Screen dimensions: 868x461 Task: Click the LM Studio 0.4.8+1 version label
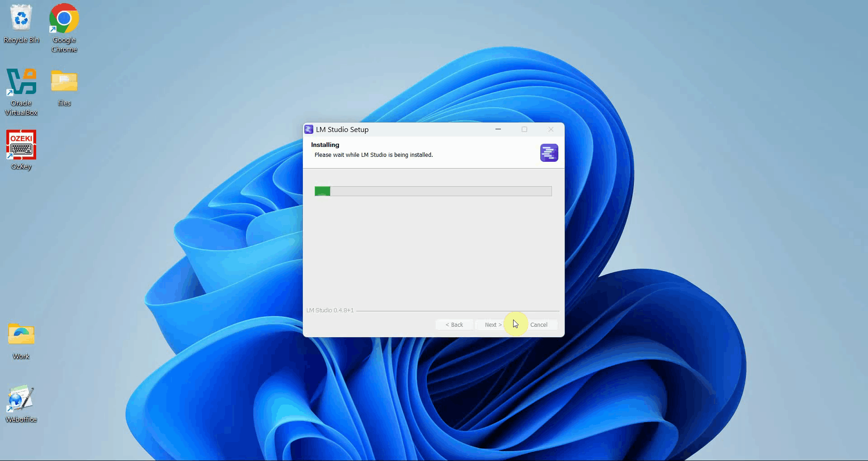pos(330,310)
